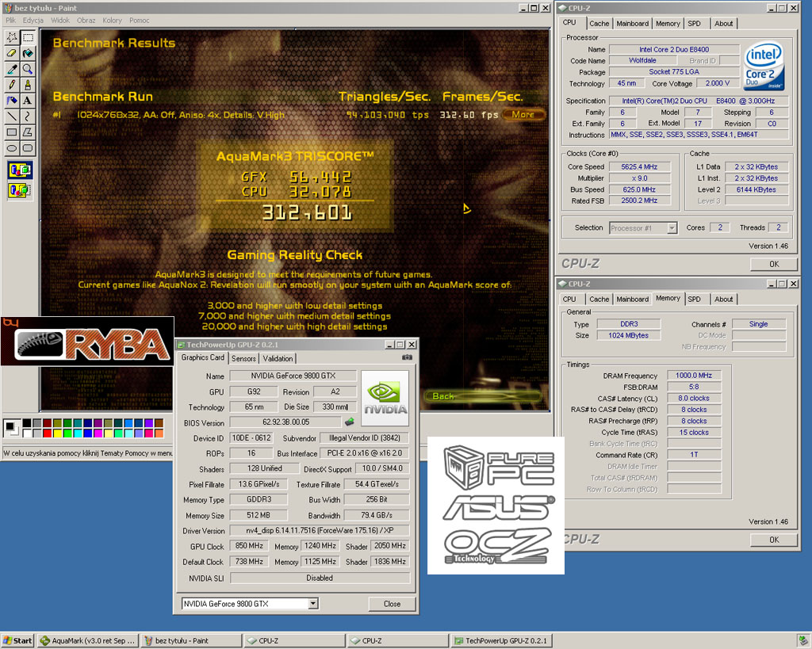This screenshot has width=812, height=649.
Task: Open the Validation tab in GPU-Z
Action: point(278,358)
